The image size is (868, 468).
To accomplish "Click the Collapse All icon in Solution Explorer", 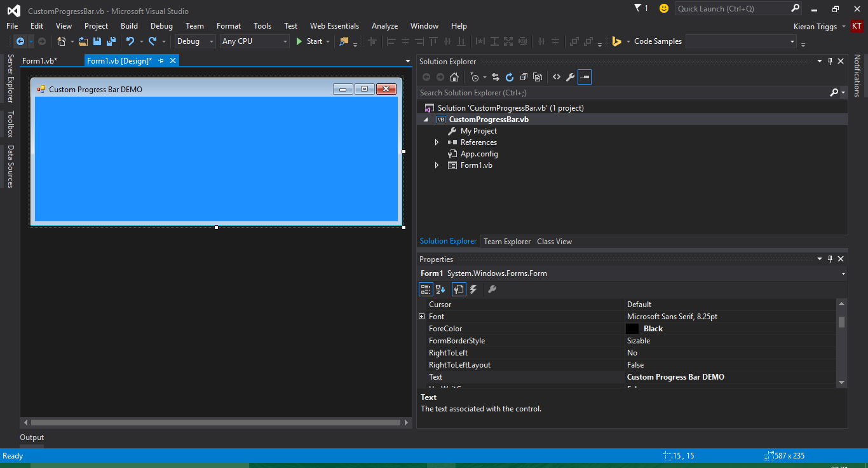I will pyautogui.click(x=524, y=77).
